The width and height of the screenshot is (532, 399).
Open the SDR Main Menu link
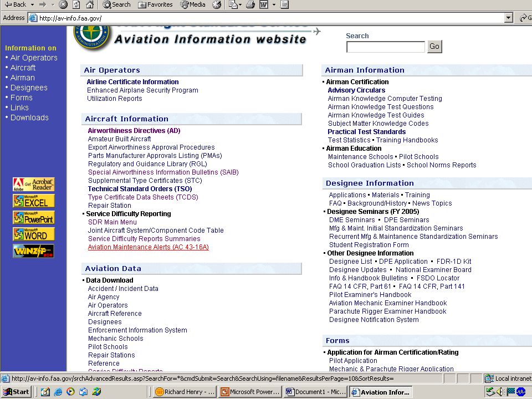(112, 222)
